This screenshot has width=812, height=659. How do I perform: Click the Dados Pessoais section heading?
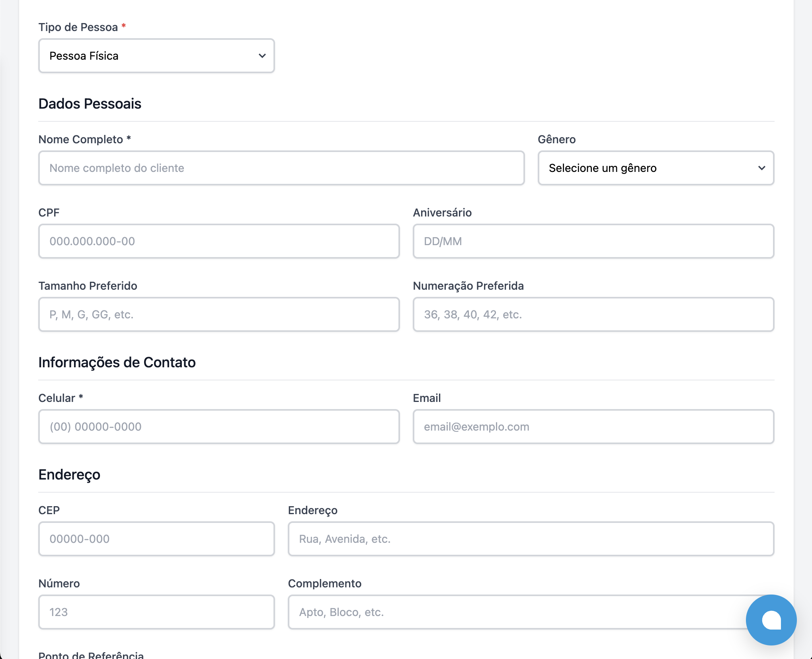(x=90, y=103)
